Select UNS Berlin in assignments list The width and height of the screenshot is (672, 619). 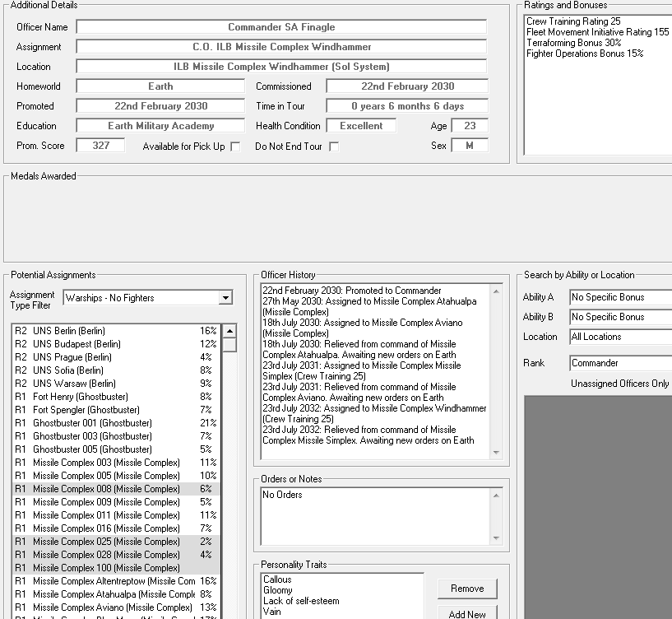116,331
